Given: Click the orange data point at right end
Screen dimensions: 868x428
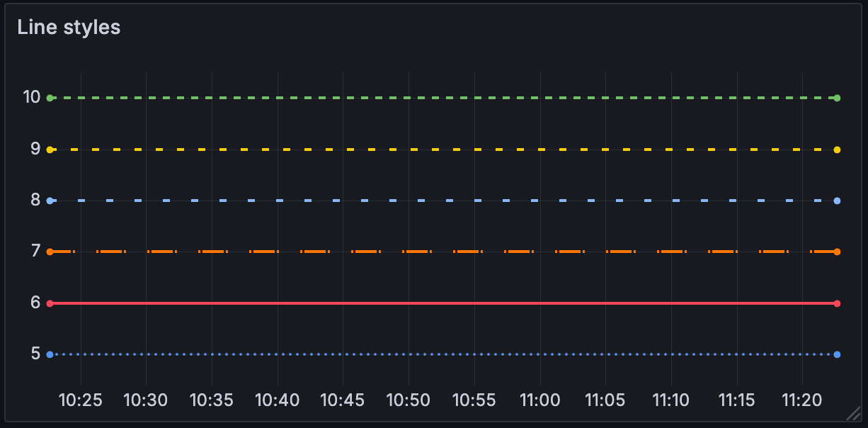Looking at the screenshot, I should (x=837, y=252).
